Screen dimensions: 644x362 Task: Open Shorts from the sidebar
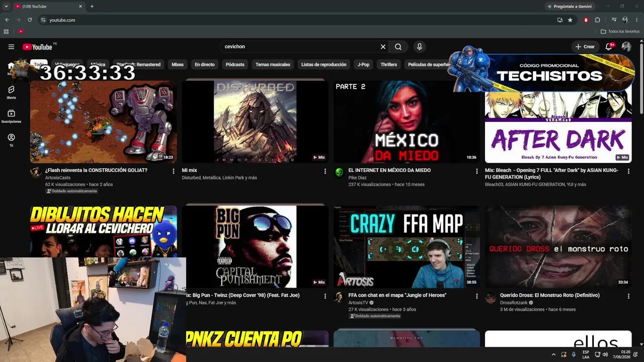pyautogui.click(x=11, y=92)
